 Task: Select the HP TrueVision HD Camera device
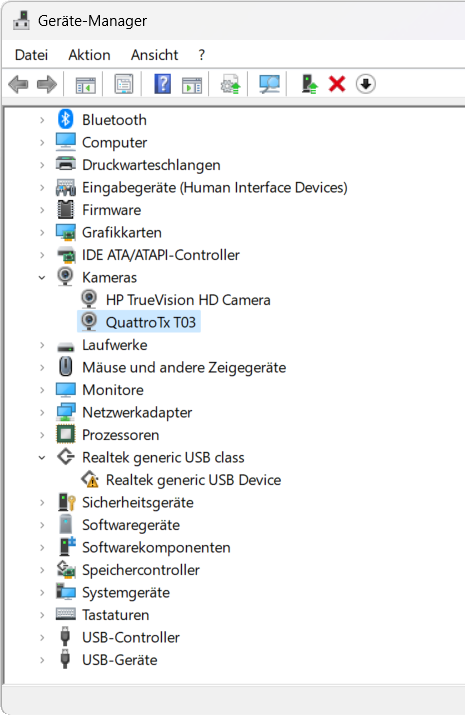[x=188, y=300]
